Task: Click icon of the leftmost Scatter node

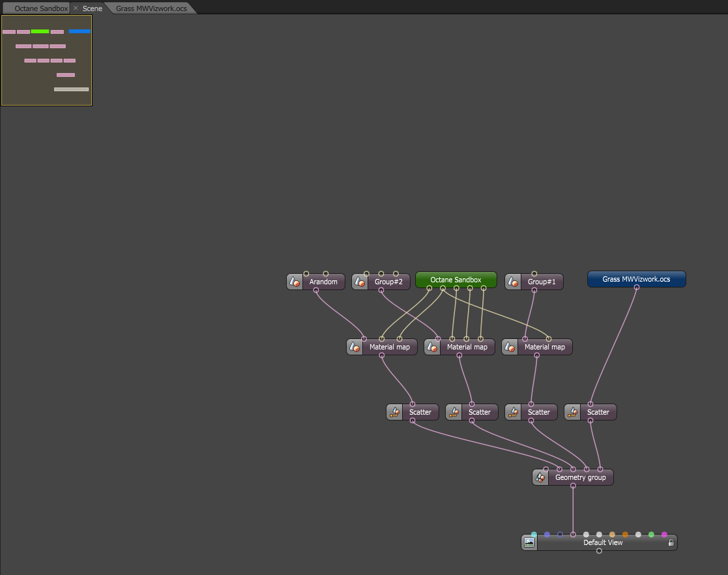Action: pos(394,412)
